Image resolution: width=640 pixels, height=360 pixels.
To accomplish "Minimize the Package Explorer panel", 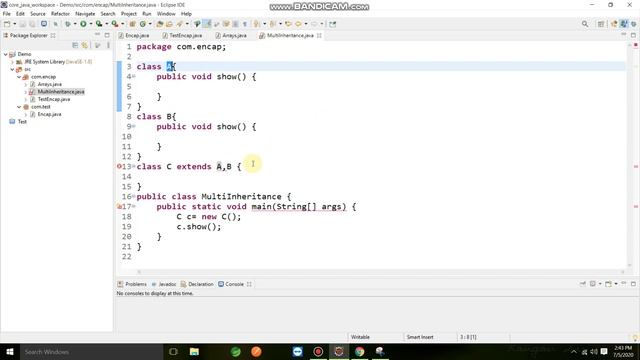I will click(98, 35).
